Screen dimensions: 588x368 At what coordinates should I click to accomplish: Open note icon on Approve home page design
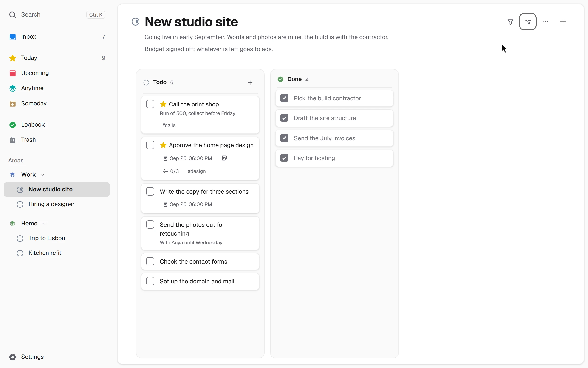(x=224, y=158)
